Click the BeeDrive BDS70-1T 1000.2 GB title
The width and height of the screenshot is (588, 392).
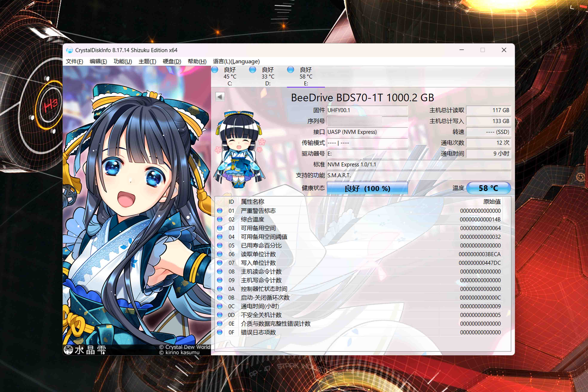coord(363,98)
